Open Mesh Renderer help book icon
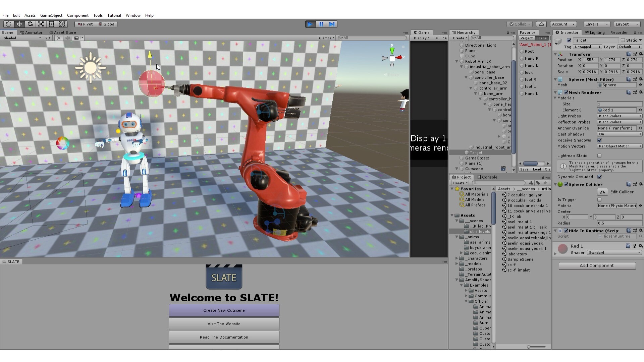Viewport: 644px width, 362px height. (x=629, y=93)
